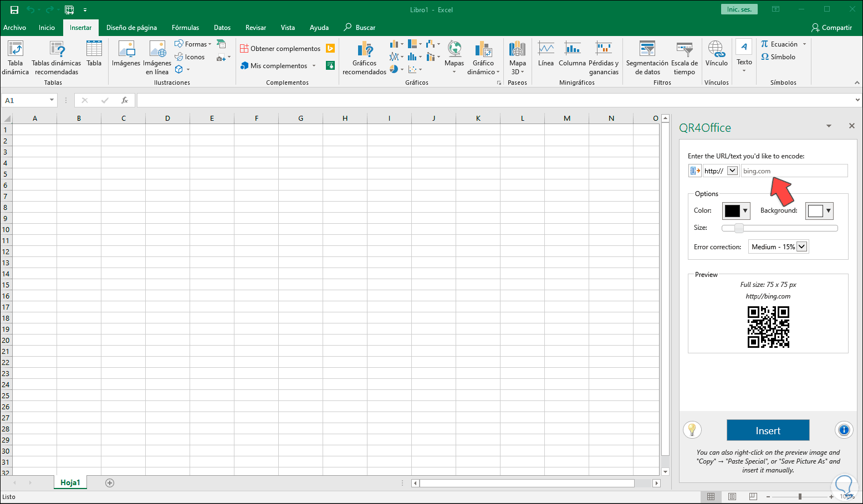Click the Inic. ses. sign-in button
863x504 pixels.
739,9
